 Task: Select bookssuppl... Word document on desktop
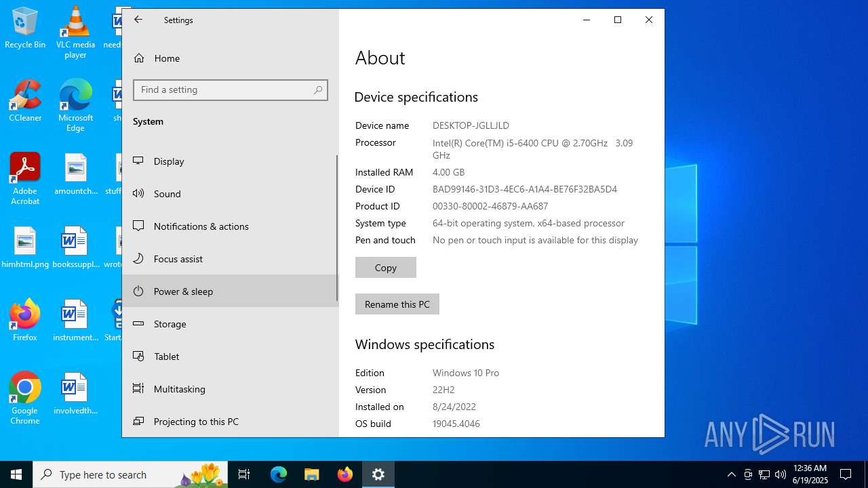coord(75,247)
